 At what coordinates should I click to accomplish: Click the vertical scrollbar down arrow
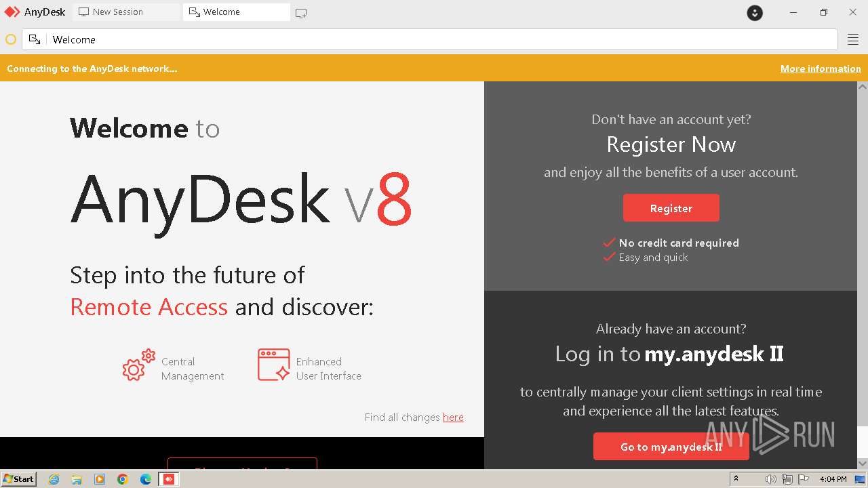tap(863, 464)
